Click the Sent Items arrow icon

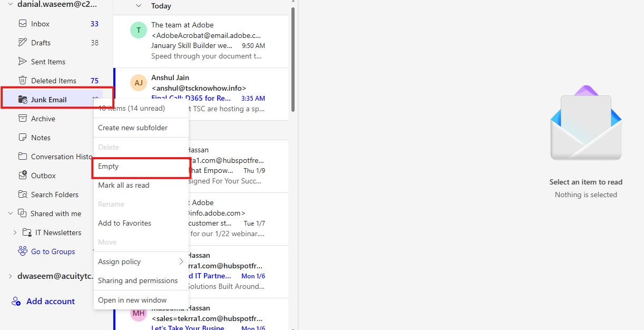[22, 62]
